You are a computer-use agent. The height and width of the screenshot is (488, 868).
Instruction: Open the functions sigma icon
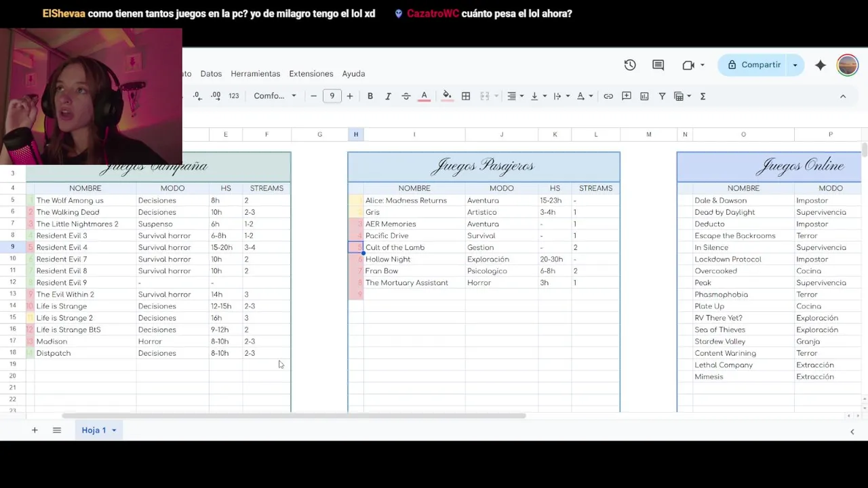tap(703, 96)
